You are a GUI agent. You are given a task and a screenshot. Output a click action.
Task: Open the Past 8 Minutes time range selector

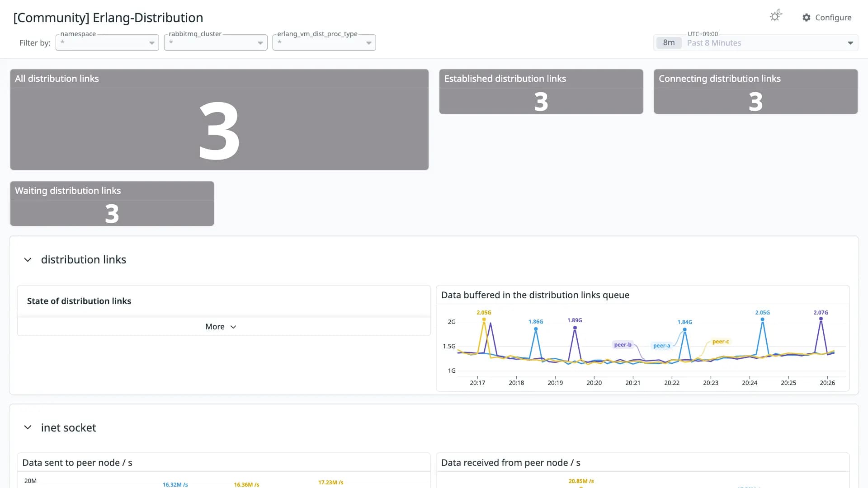tap(755, 43)
